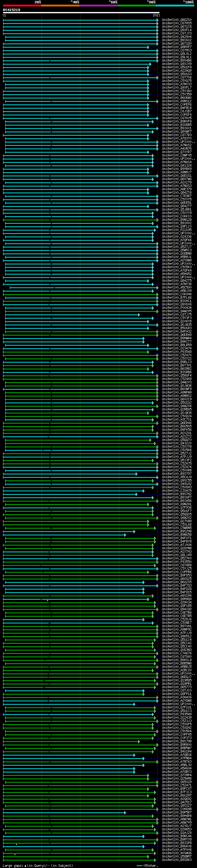Select hit UniRef100_A7NY33
The width and height of the screenshot is (197, 868).
[177, 84]
